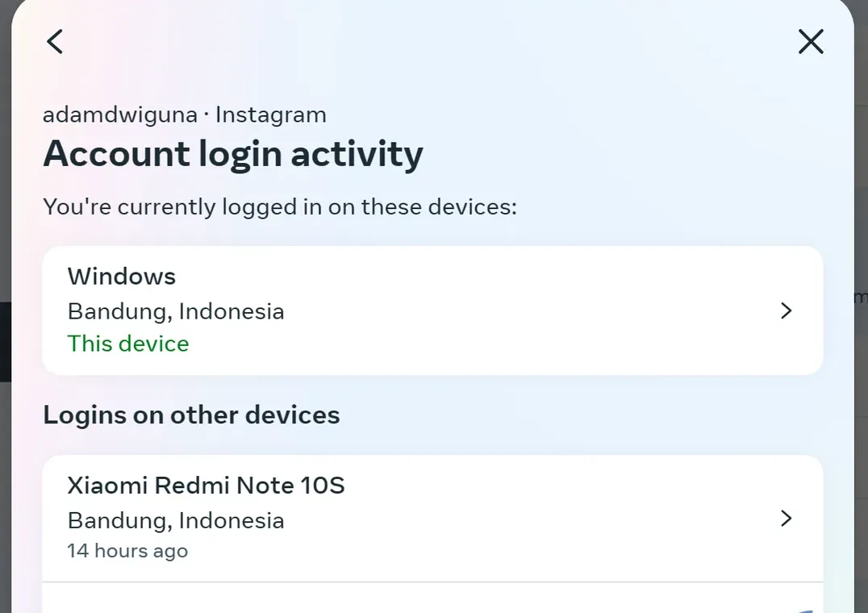Click the "14 hours ago" timestamp
Viewport: 868px width, 613px height.
point(127,551)
